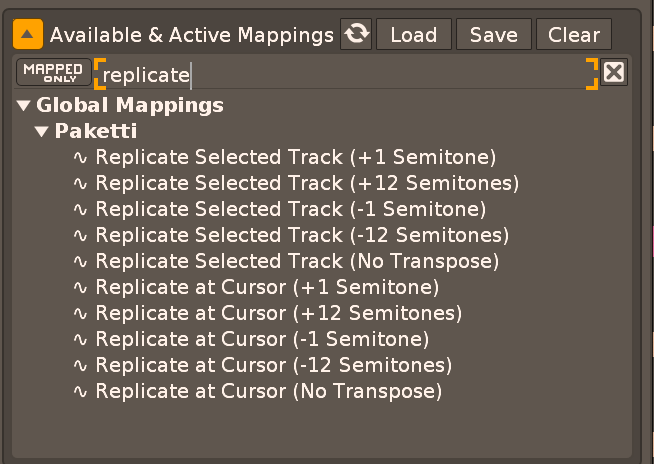
Task: Select Replicate Selected Track (-1 Semitone)
Action: 290,209
